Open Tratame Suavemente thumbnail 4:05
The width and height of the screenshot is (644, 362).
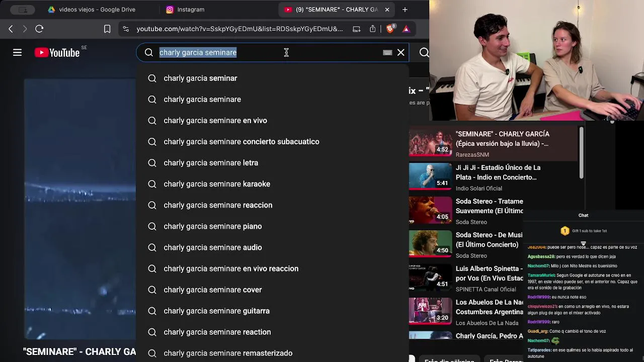[430, 210]
